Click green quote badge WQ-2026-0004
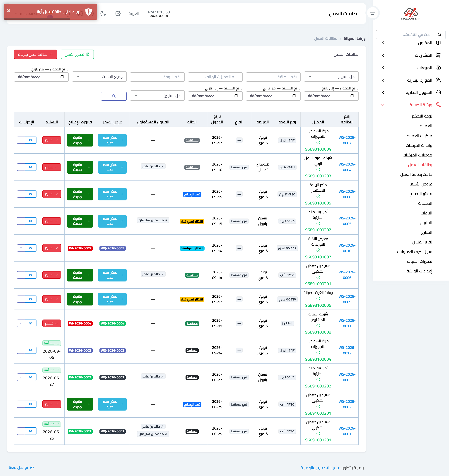 pos(112,323)
